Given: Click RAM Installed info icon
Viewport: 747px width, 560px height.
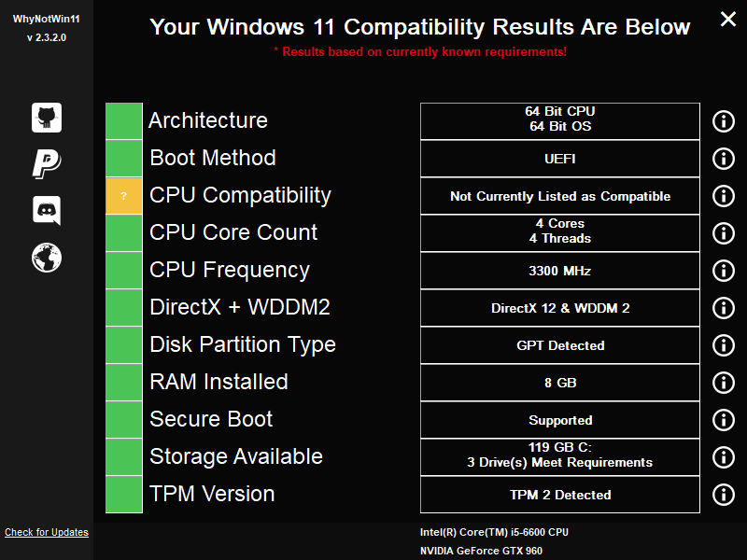Looking at the screenshot, I should (x=723, y=383).
